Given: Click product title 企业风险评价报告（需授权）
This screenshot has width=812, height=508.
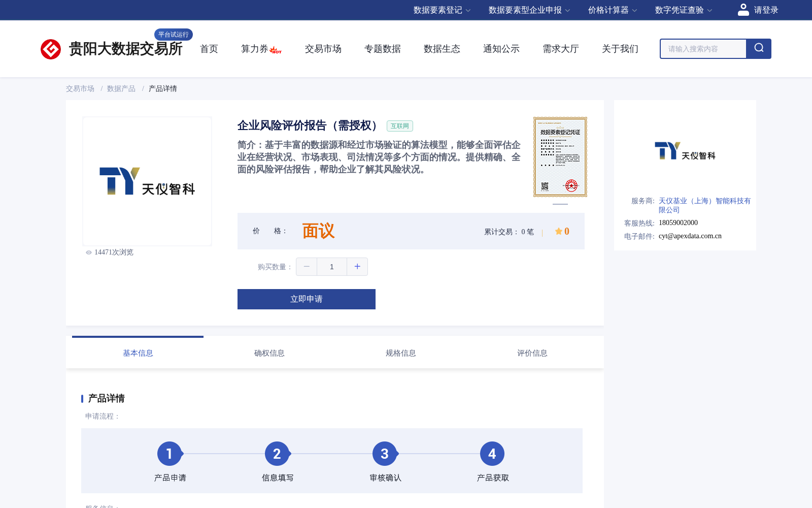Looking at the screenshot, I should [310, 125].
